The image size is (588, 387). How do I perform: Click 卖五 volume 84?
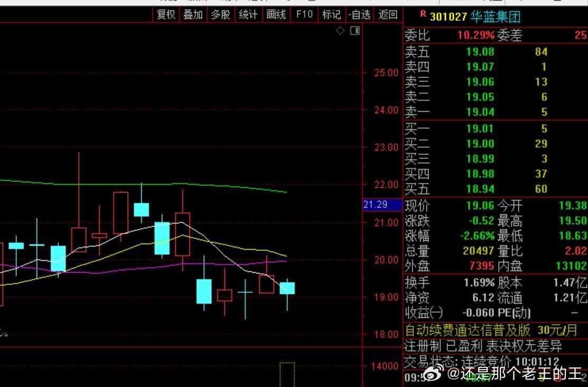pyautogui.click(x=541, y=52)
